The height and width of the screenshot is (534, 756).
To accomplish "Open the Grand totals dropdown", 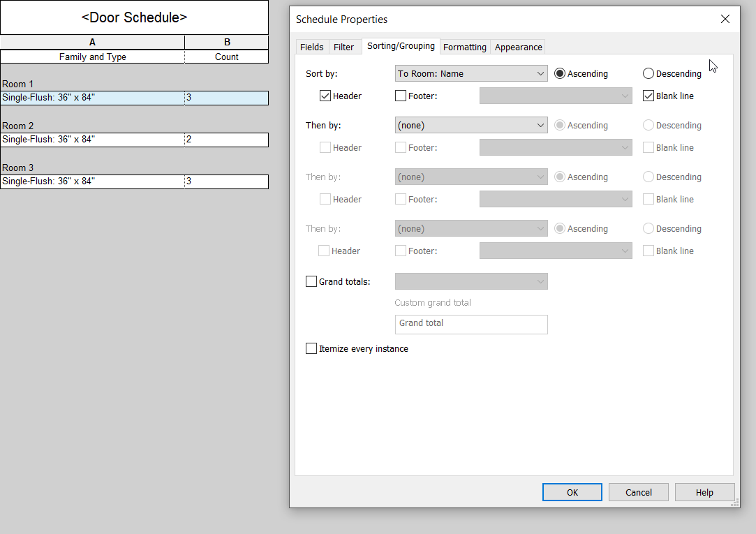I will pyautogui.click(x=471, y=281).
